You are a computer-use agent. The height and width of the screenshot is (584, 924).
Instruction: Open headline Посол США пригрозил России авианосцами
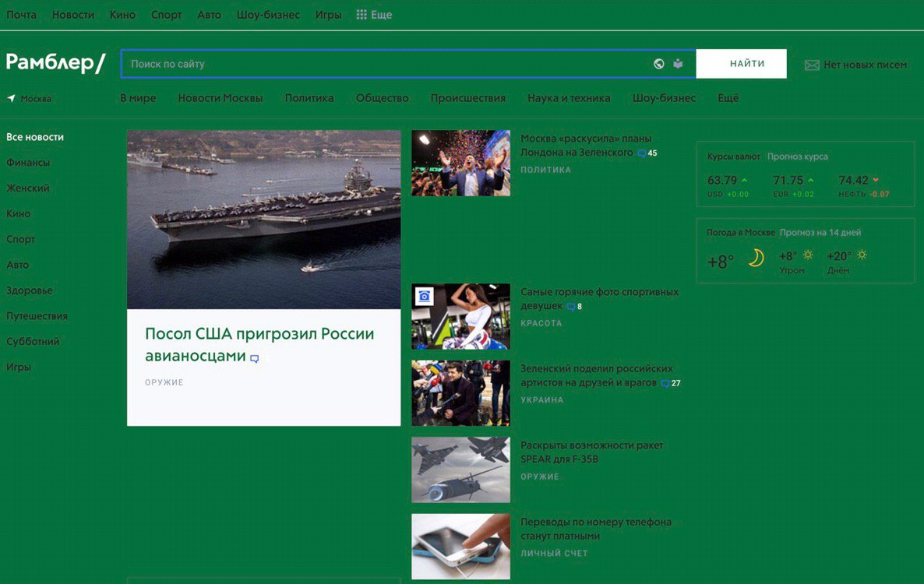tap(259, 344)
